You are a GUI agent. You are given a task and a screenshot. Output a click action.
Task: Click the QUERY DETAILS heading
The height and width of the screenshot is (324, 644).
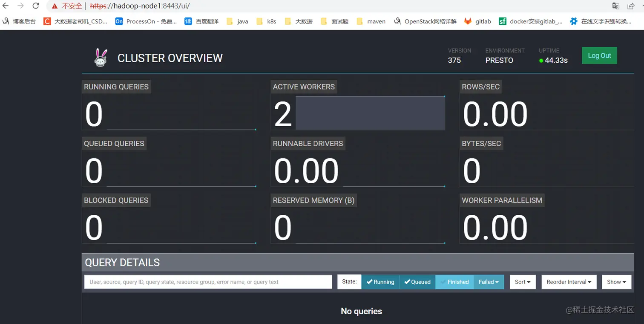[x=122, y=262]
